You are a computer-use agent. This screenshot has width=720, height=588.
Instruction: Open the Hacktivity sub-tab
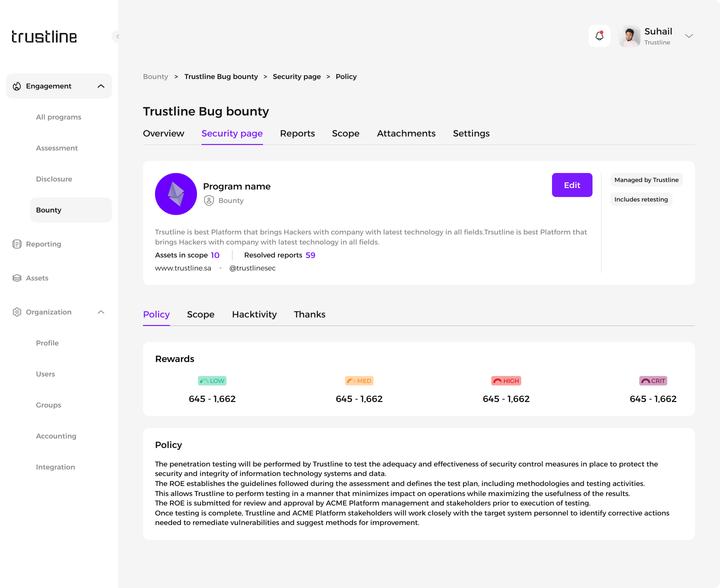point(254,314)
